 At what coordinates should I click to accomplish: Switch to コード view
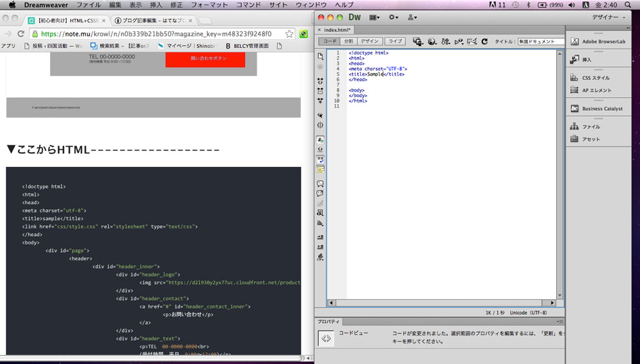330,41
